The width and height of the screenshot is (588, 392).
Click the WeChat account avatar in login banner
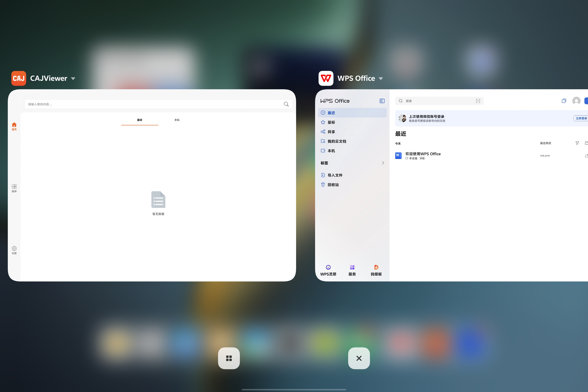402,118
